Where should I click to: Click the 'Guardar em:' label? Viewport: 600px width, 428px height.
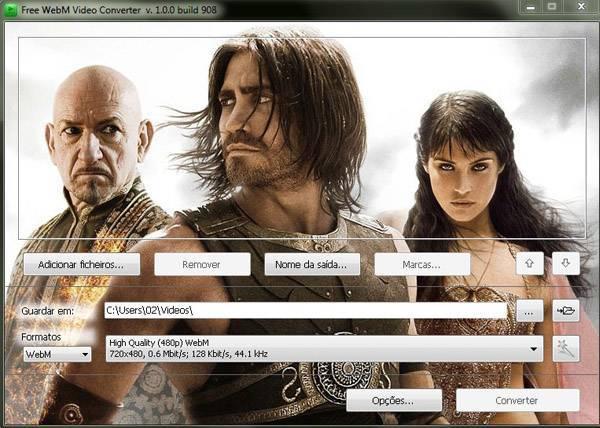pyautogui.click(x=47, y=311)
